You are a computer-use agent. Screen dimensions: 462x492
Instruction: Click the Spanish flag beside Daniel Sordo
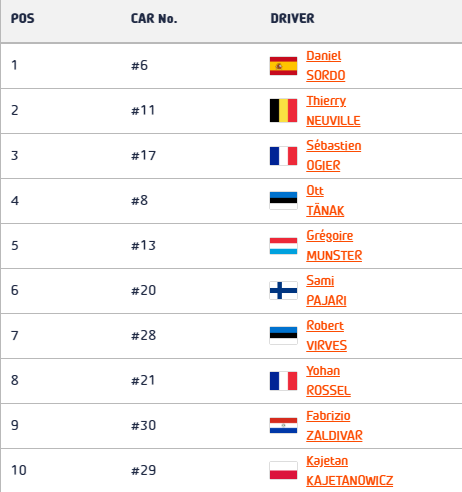(x=283, y=66)
